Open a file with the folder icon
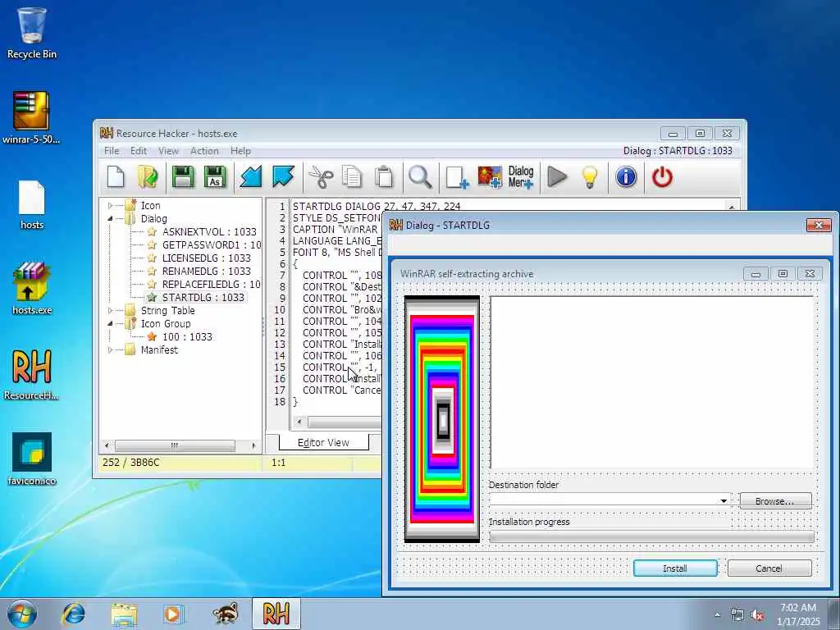The image size is (840, 630). point(148,177)
